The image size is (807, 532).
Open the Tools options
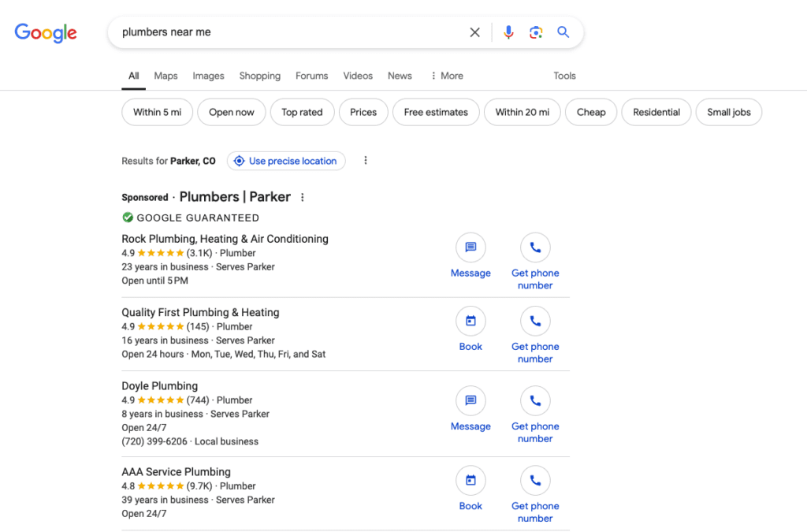[x=564, y=76]
